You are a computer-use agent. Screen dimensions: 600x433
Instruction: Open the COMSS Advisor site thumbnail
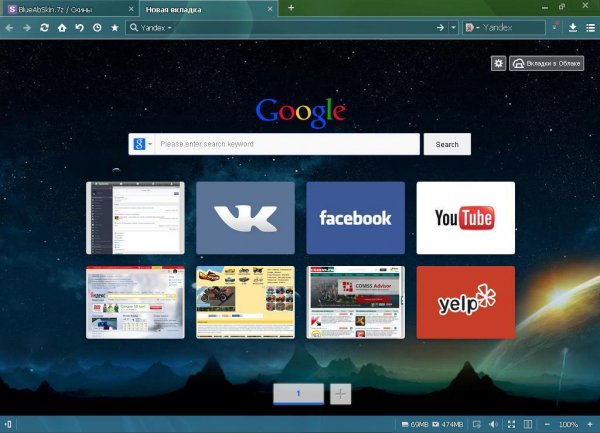(355, 302)
